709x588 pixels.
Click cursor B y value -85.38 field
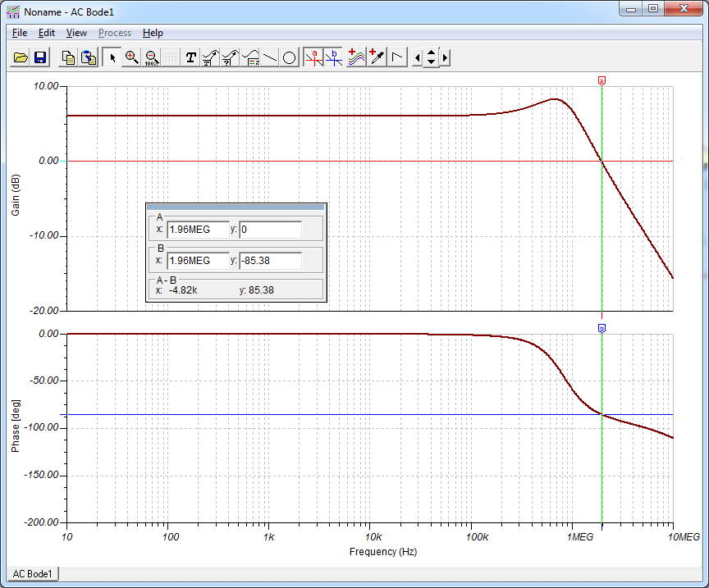(x=271, y=261)
